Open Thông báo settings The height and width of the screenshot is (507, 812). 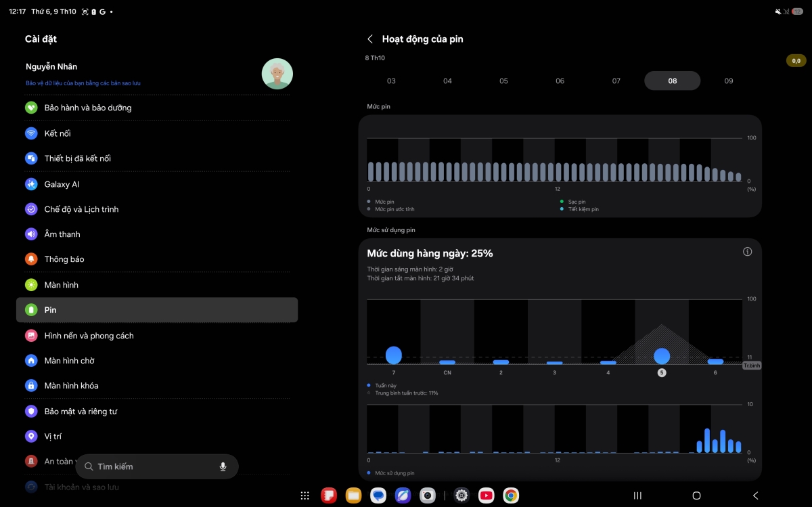click(x=157, y=259)
